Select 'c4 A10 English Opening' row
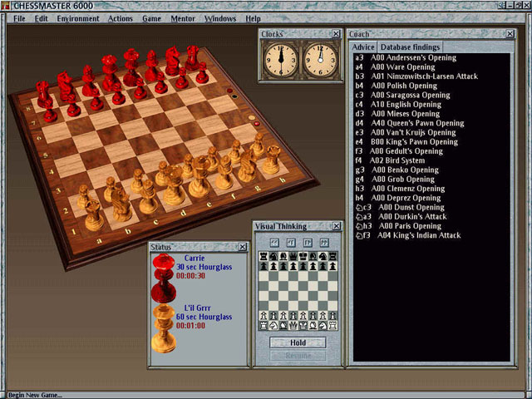The width and height of the screenshot is (532, 399). (398, 105)
